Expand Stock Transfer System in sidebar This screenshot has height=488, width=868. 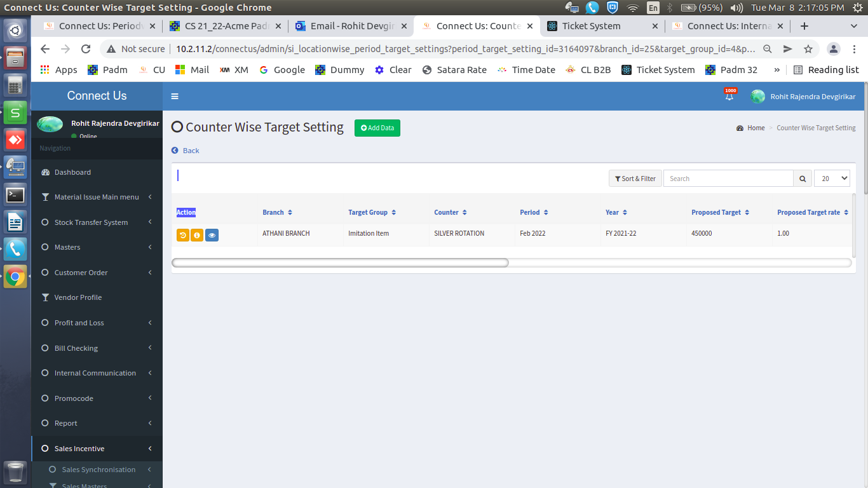pos(97,222)
